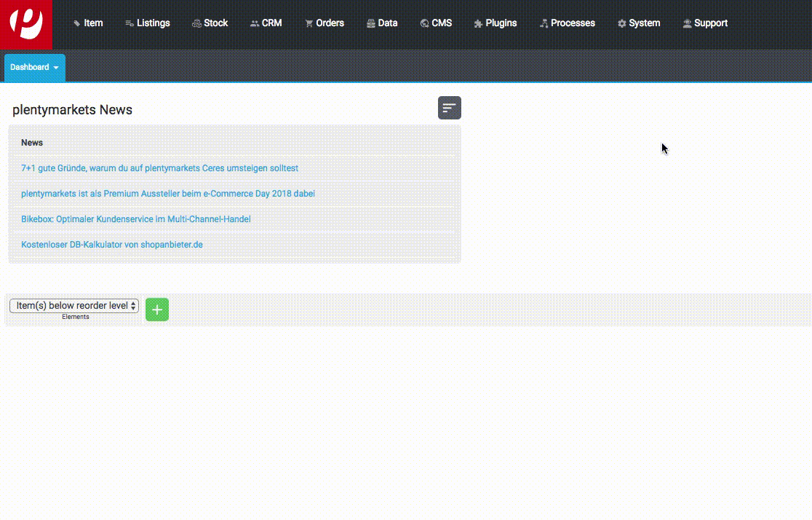The height and width of the screenshot is (520, 812).
Task: Click the Support person icon
Action: (687, 24)
